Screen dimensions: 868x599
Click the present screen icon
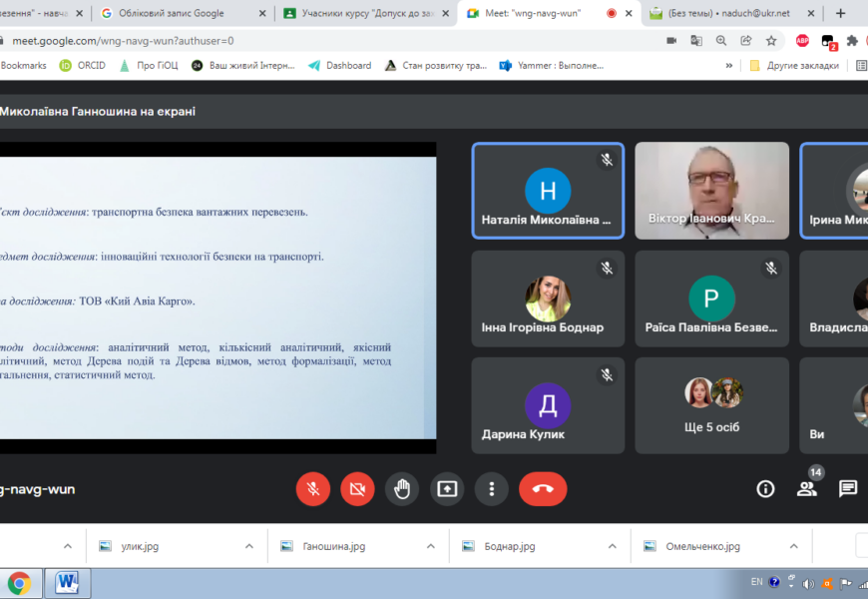447,489
